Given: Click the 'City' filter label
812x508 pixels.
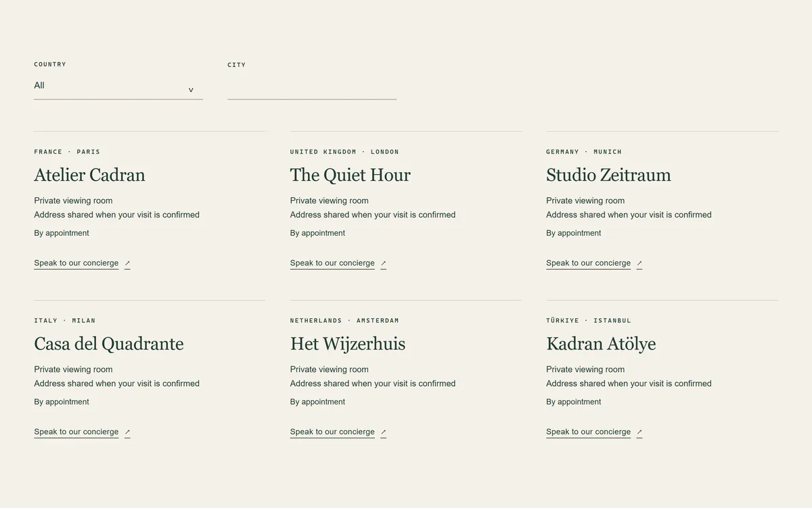Looking at the screenshot, I should [237, 65].
